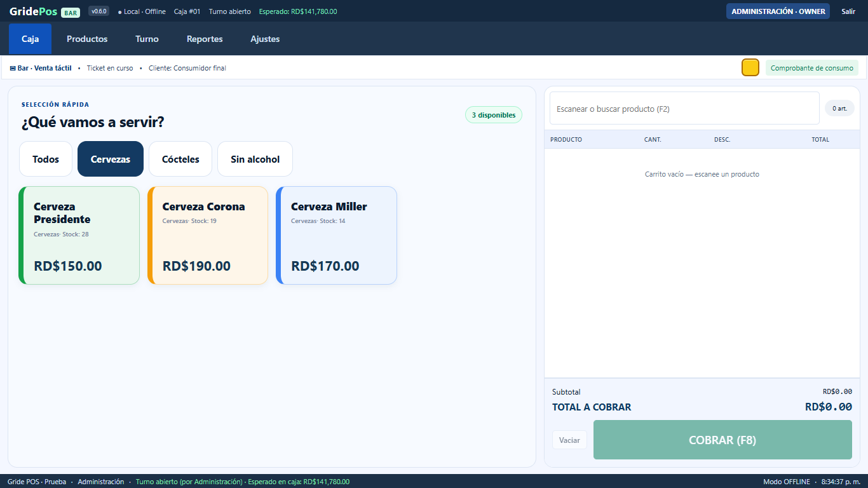
Task: Add Cerveza Miller to the ticket
Action: 337,235
